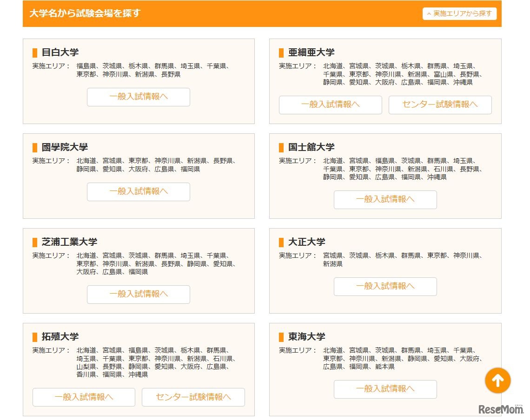Open 一般入試情報へ for 目白大学

click(139, 97)
